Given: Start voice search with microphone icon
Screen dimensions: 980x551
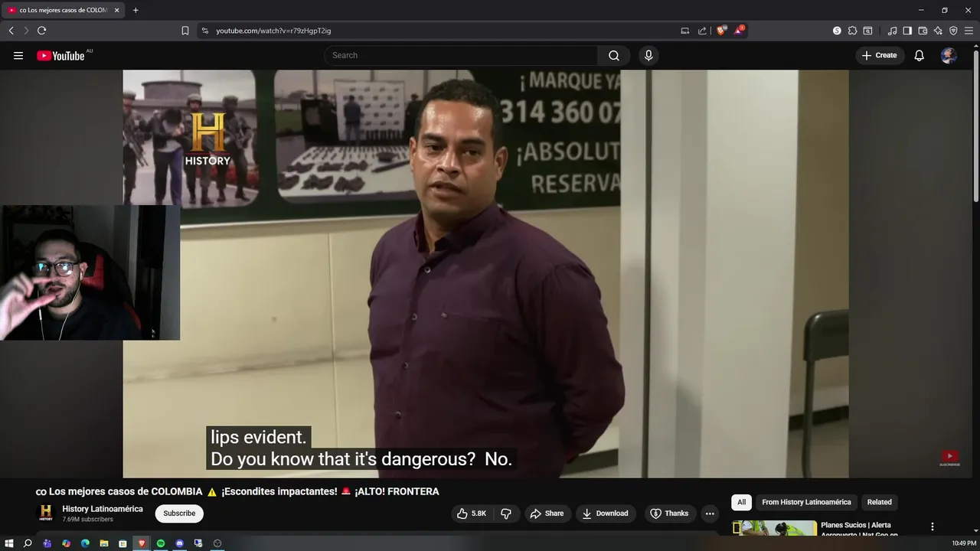Looking at the screenshot, I should pyautogui.click(x=648, y=55).
